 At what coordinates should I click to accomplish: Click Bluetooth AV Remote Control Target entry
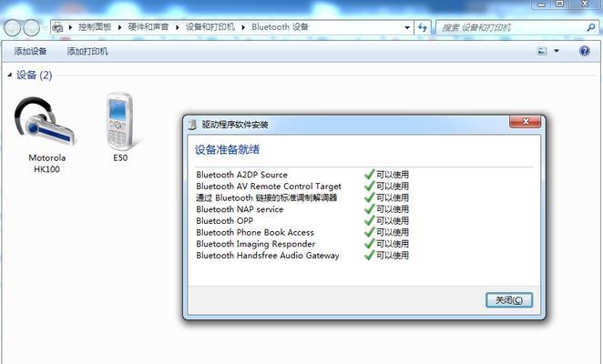click(x=269, y=186)
